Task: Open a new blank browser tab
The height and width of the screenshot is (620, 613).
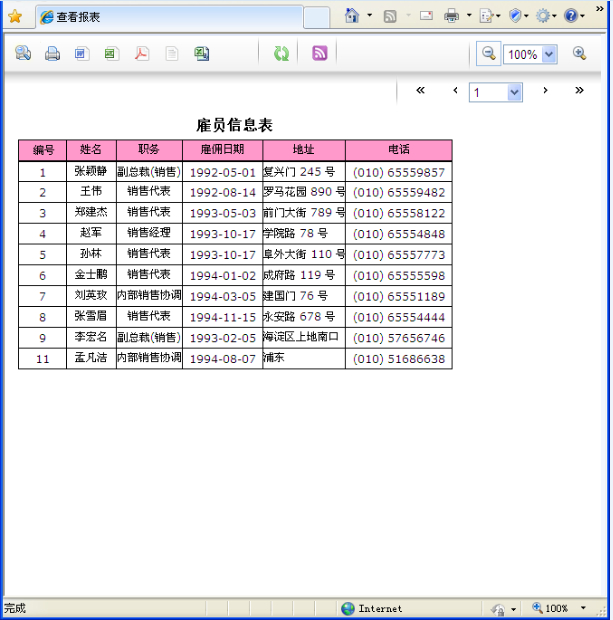Action: coord(316,18)
